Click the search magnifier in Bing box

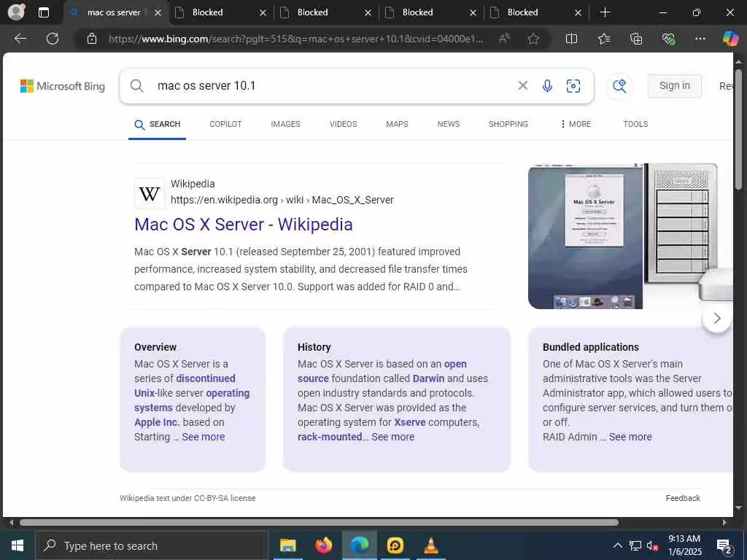(x=136, y=86)
